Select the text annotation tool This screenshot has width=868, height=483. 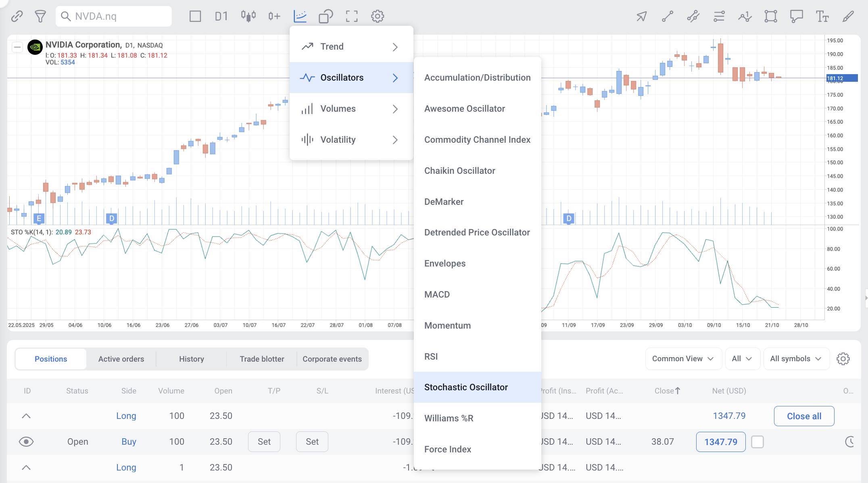coord(822,16)
